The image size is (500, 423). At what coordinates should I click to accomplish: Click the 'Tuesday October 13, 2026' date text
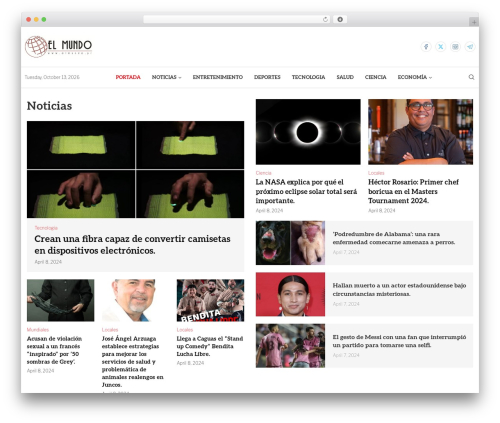52,77
